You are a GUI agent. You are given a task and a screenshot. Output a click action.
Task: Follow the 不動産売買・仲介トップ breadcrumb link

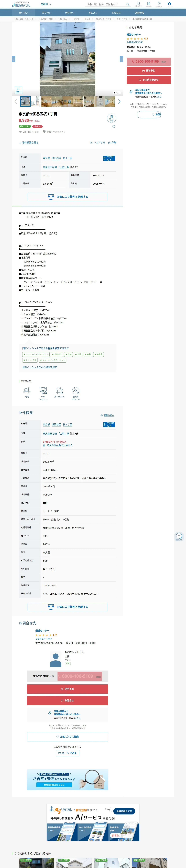click(x=24, y=19)
